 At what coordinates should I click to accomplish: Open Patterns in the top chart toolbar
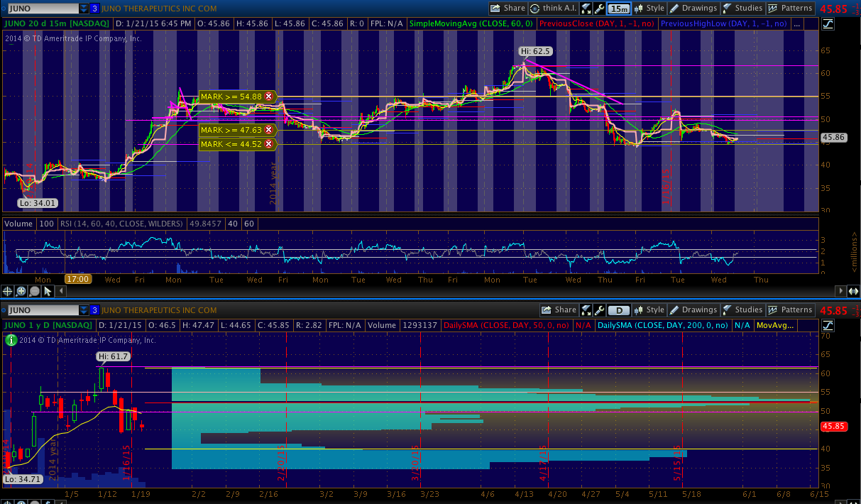pyautogui.click(x=790, y=9)
